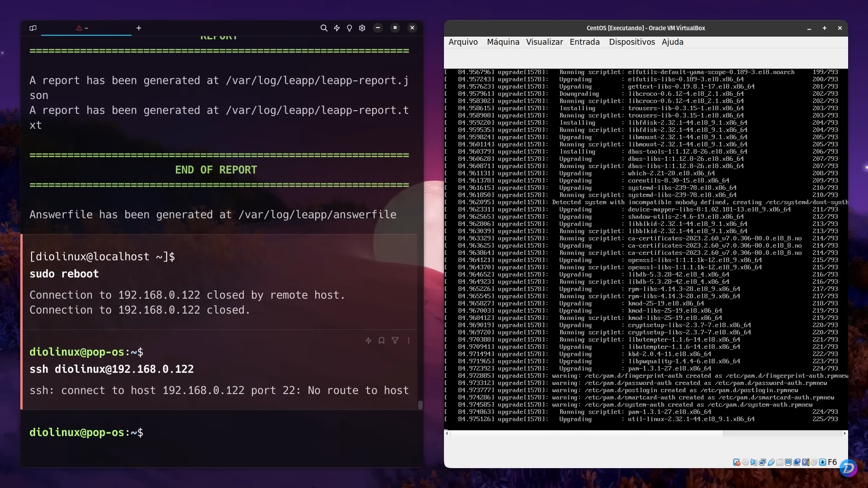Toggle the filter icon on the command block
The image size is (868, 488).
[x=395, y=341]
